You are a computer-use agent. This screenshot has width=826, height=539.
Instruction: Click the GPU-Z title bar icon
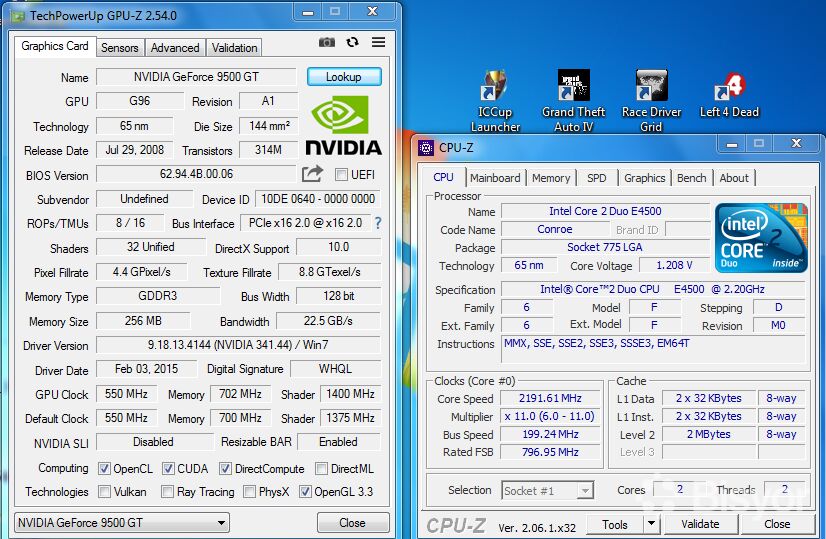coord(18,16)
